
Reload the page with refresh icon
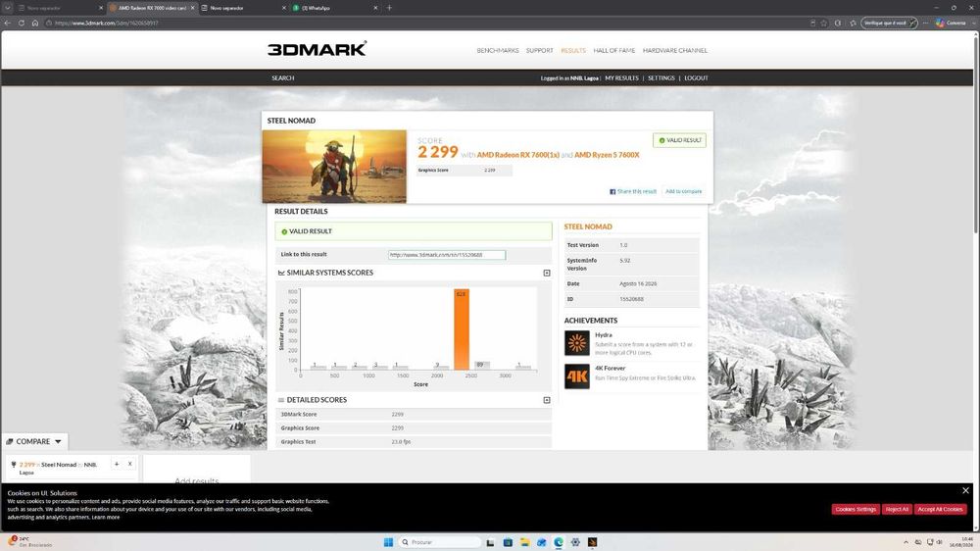pyautogui.click(x=22, y=24)
